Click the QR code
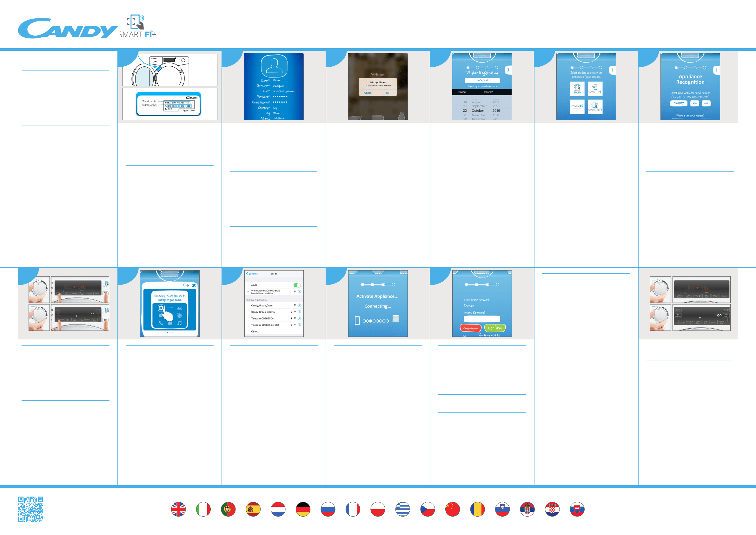 [x=30, y=509]
